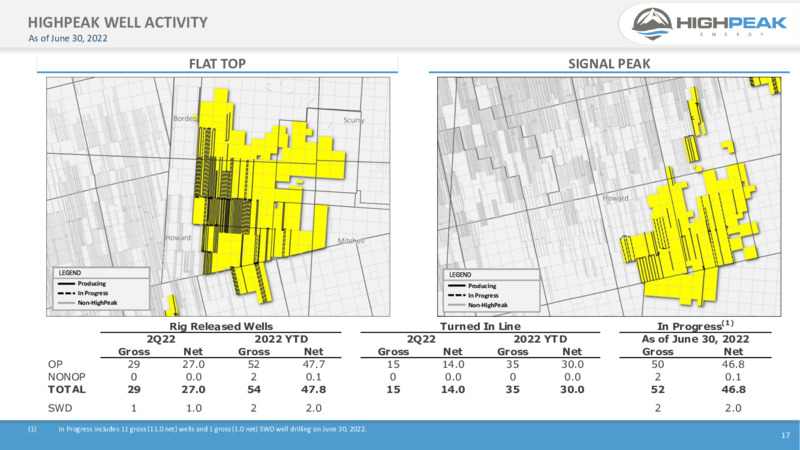Click "In Progress" in the Signal Peak legend
800x450 pixels.
(x=483, y=295)
